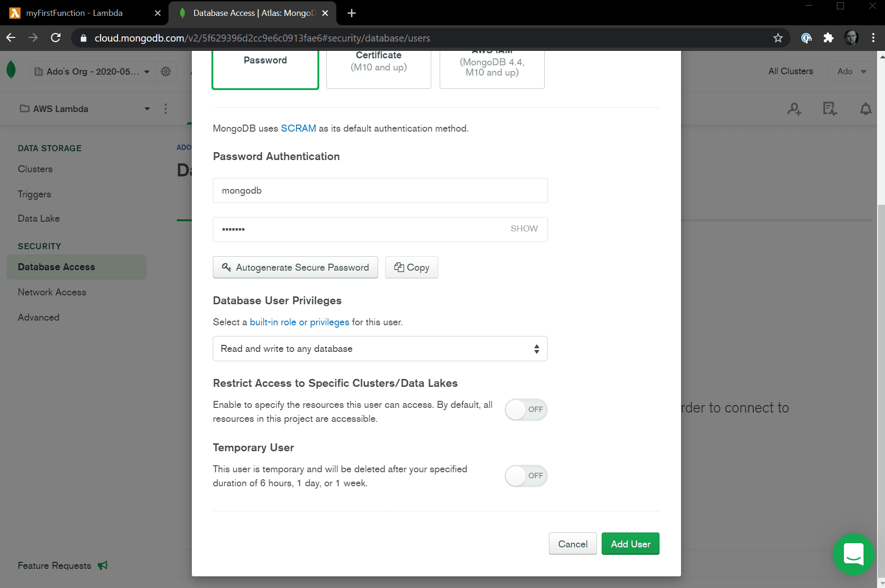Open the Intercom chat bubble
The height and width of the screenshot is (588, 885).
pos(853,554)
